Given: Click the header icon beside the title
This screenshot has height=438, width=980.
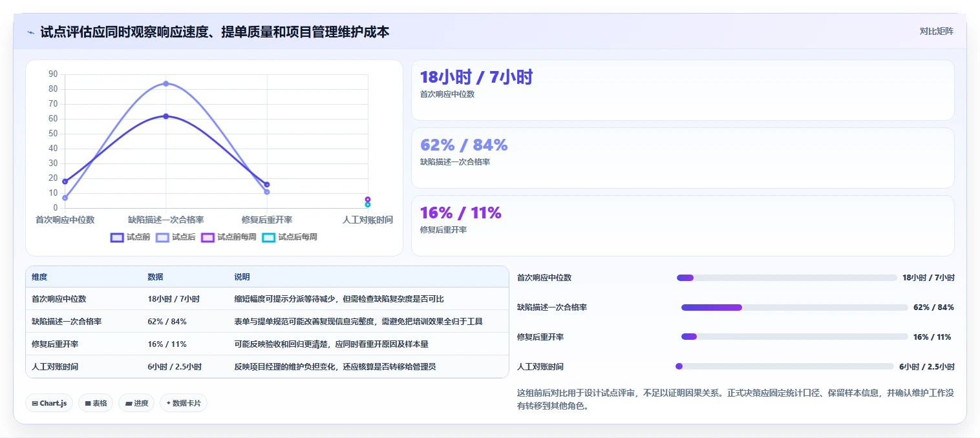Looking at the screenshot, I should [x=31, y=32].
